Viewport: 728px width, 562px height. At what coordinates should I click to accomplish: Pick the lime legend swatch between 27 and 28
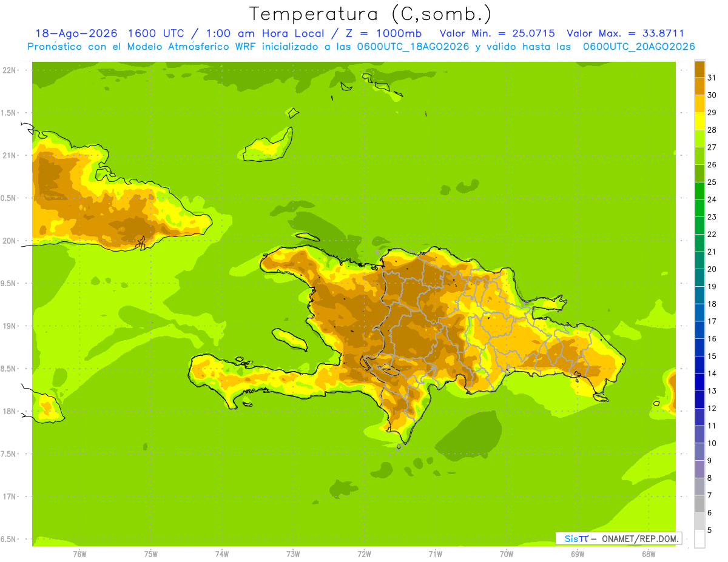[699, 139]
